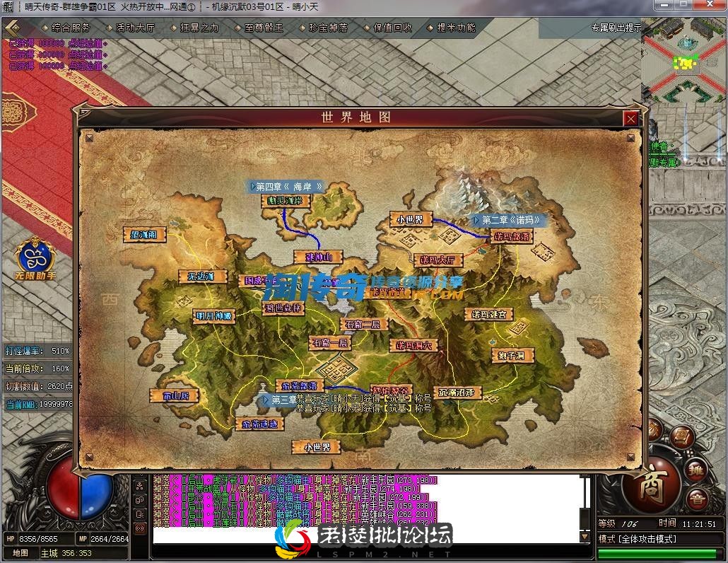Click the green experience progress bar
The width and height of the screenshot is (728, 563).
[657, 553]
